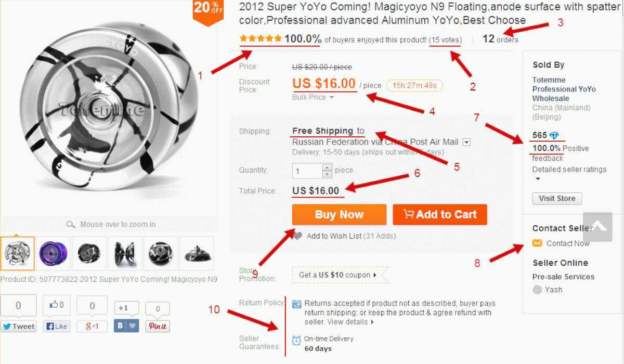Click the VK share button with heart
Image resolution: width=624 pixels, height=364 pixels.
pos(126,327)
